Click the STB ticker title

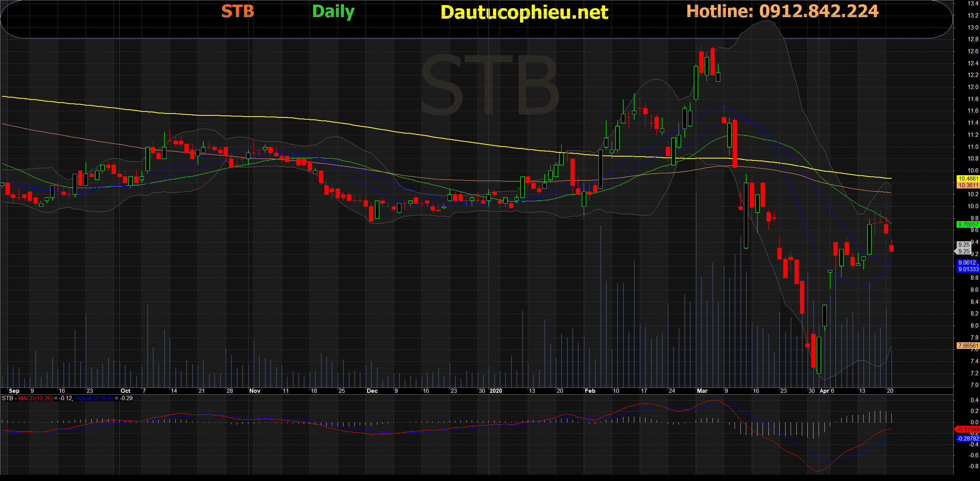[238, 11]
